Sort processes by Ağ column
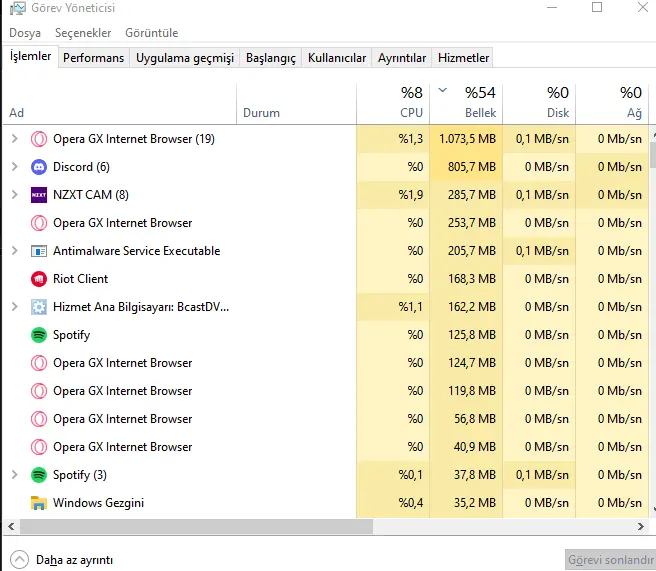Image resolution: width=656 pixels, height=571 pixels. [x=612, y=104]
